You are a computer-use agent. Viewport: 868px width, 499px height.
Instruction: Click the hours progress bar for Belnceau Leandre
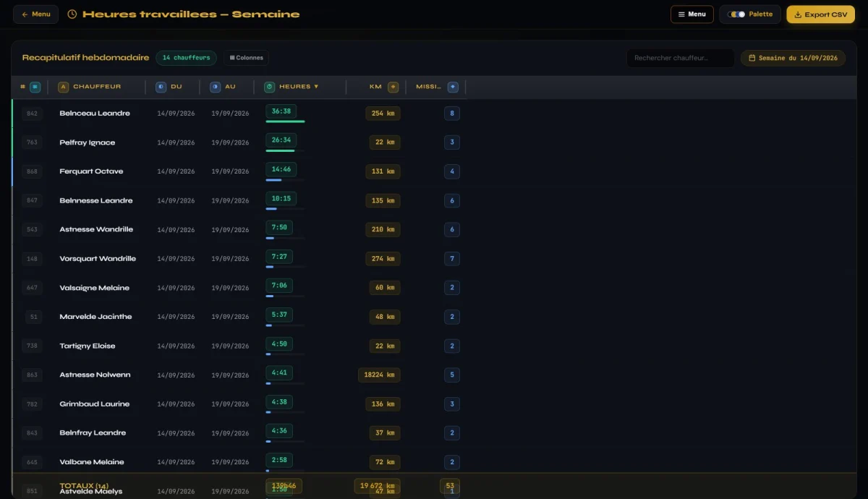coord(285,121)
